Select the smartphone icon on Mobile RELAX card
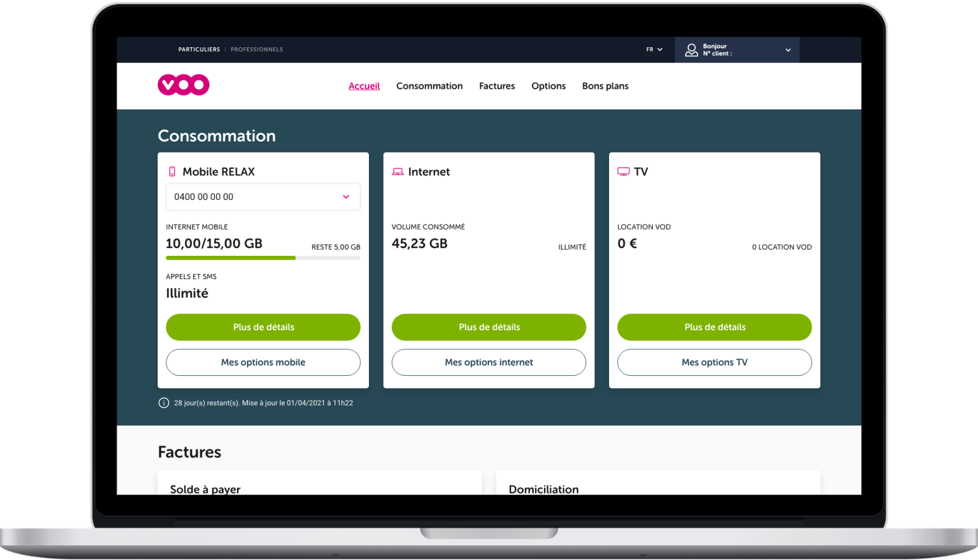Viewport: 978px width, 560px height. (173, 171)
